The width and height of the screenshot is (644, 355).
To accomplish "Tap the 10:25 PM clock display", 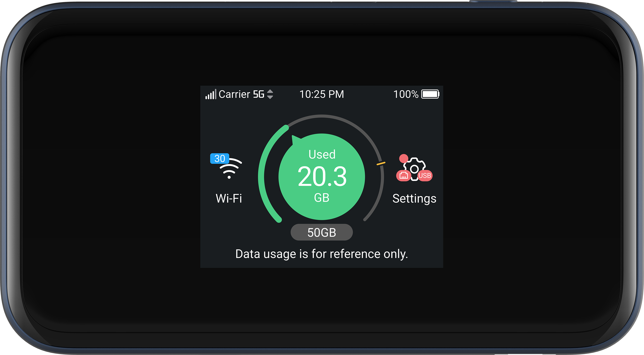I will (x=322, y=94).
